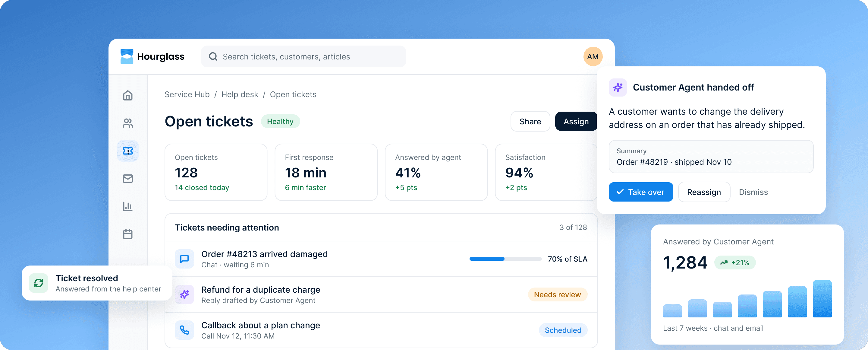
Task: Click the 3 of 128 counter
Action: pos(573,227)
